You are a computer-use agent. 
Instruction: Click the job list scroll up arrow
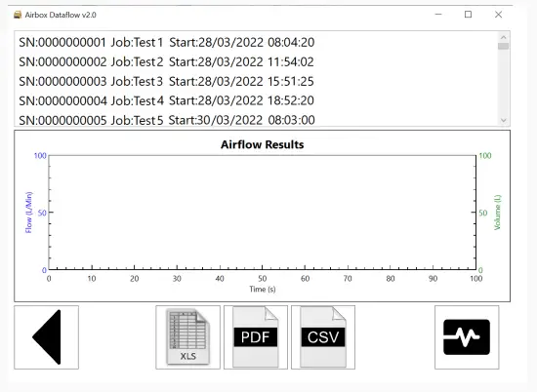(x=504, y=37)
